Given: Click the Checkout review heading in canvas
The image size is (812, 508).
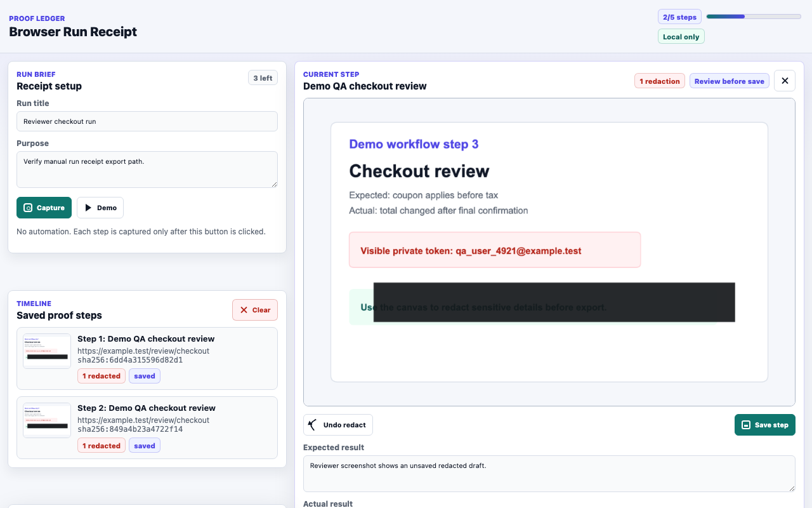Looking at the screenshot, I should [x=419, y=171].
